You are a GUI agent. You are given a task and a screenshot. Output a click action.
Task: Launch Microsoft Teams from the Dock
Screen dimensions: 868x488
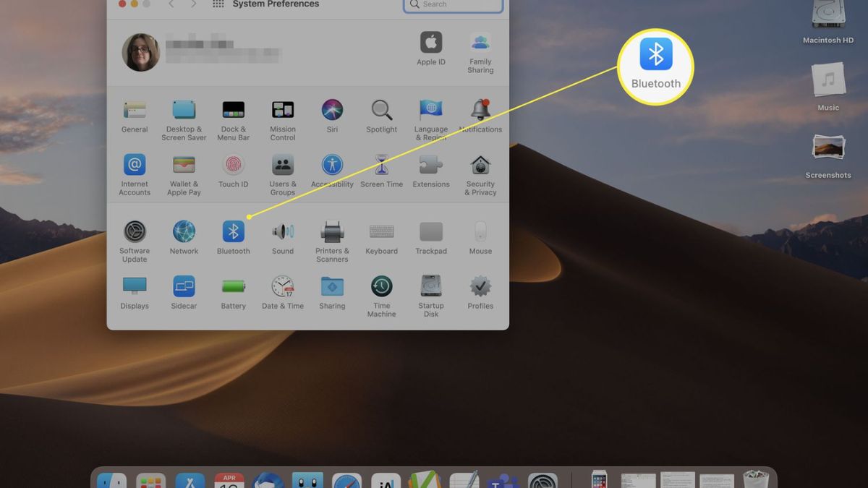click(x=503, y=480)
